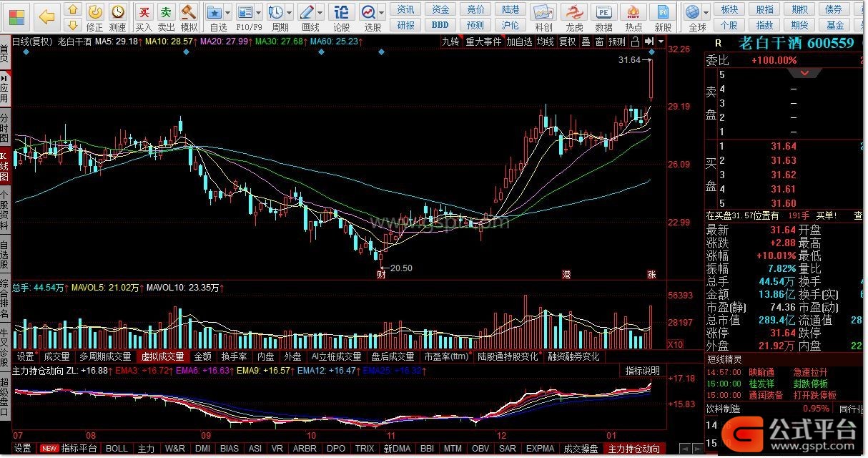868x458 pixels.
Task: Select the 主力持仓动向 indicator tab
Action: (633, 449)
